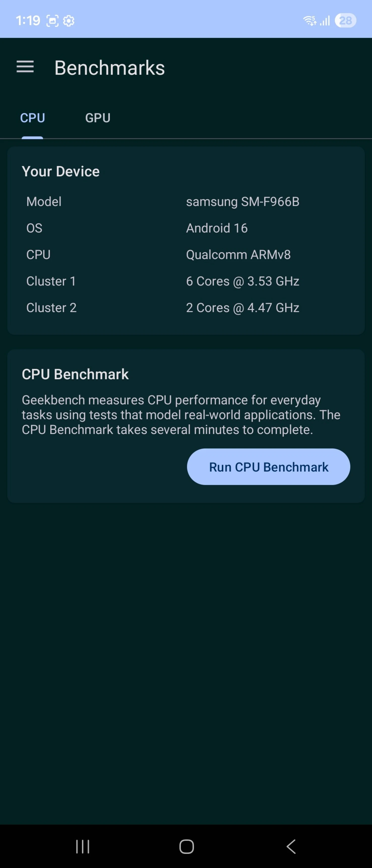Tap the clock time in status bar
Screen dimensions: 372x868
(28, 21)
